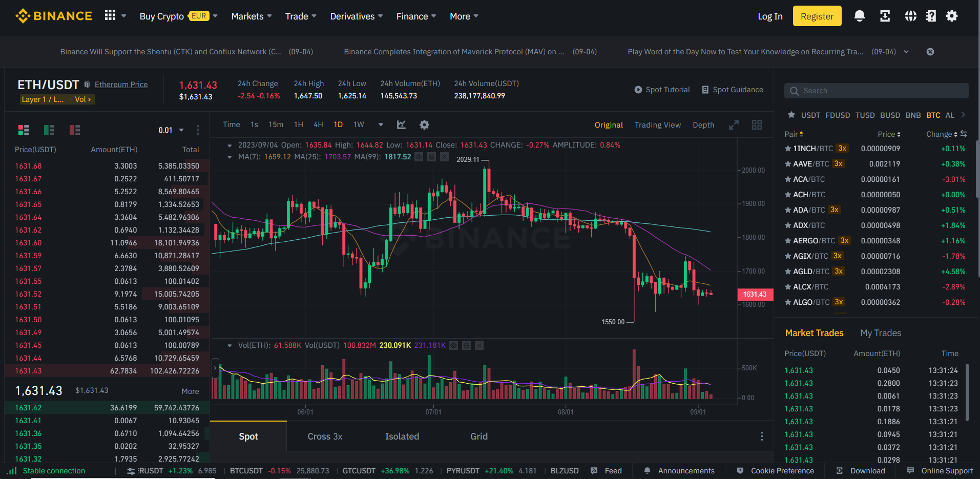Open My Trades tab
This screenshot has width=980, height=479.
tap(881, 333)
